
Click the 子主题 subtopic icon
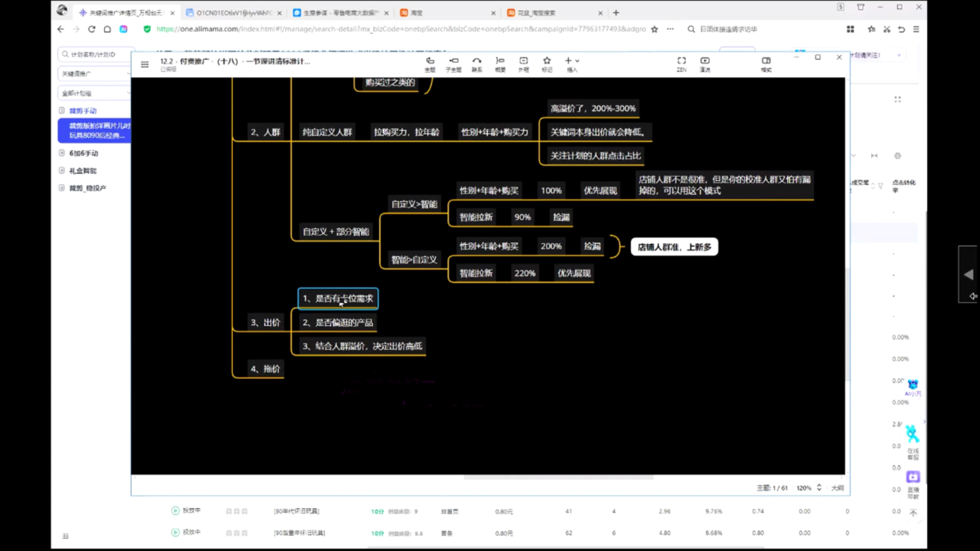point(453,61)
